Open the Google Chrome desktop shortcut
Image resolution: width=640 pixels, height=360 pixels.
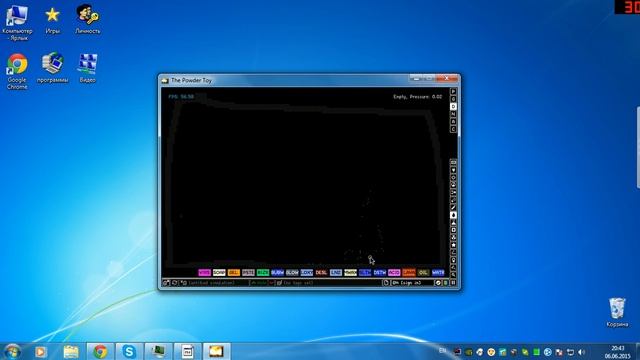[17, 71]
